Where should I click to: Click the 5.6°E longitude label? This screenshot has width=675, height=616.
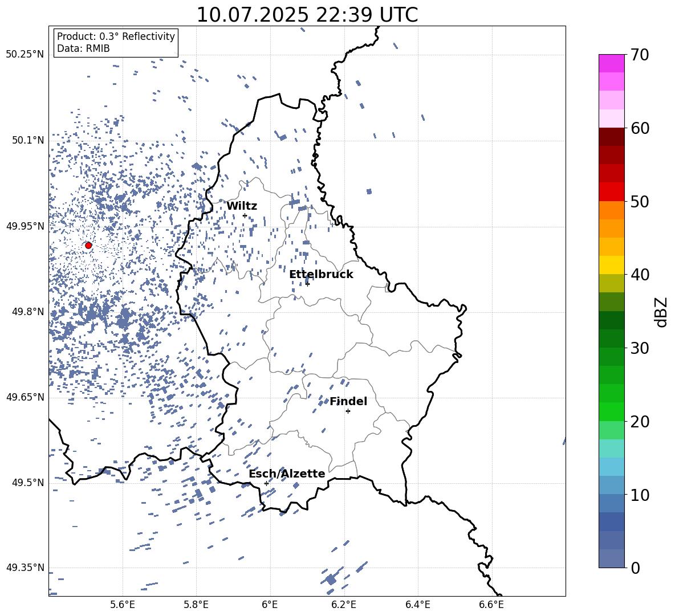[x=123, y=605]
